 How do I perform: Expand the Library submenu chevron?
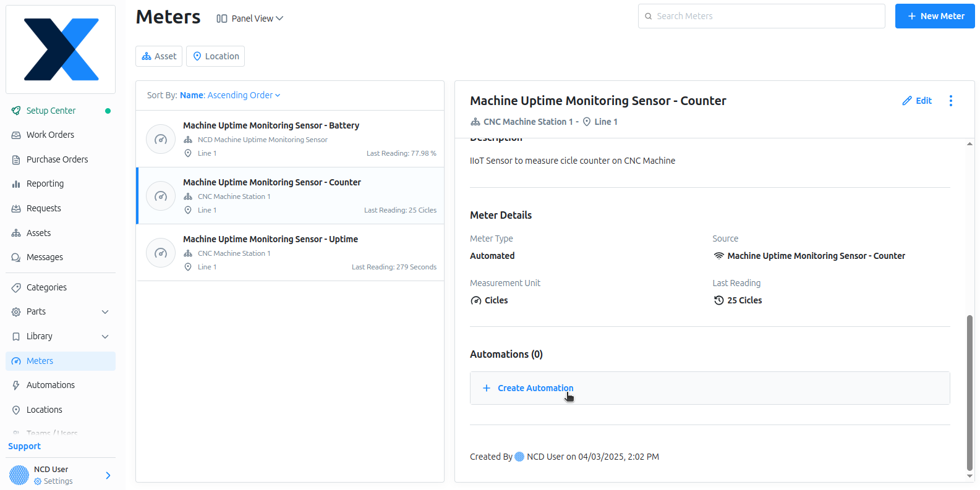tap(105, 337)
